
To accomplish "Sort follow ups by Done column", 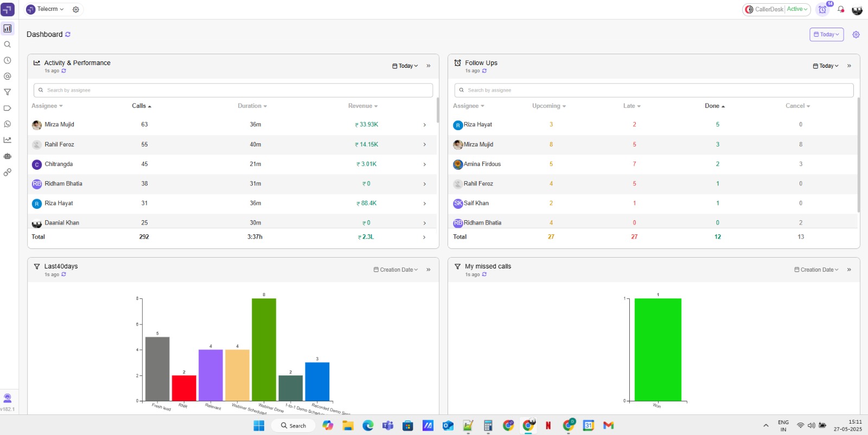I will click(x=714, y=106).
